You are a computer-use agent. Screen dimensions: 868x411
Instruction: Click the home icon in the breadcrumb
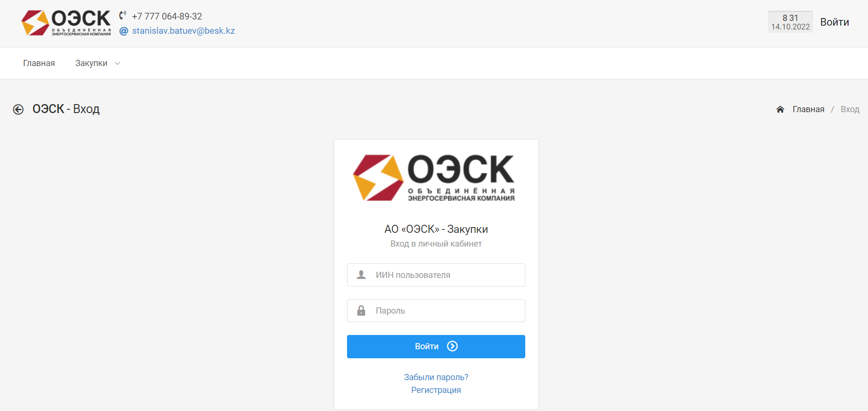(780, 109)
